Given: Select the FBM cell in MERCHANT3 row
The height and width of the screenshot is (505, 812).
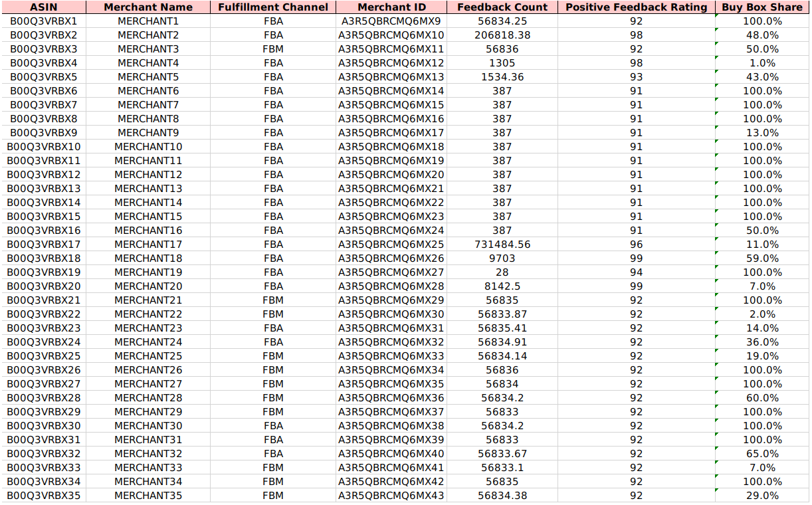Looking at the screenshot, I should click(273, 49).
